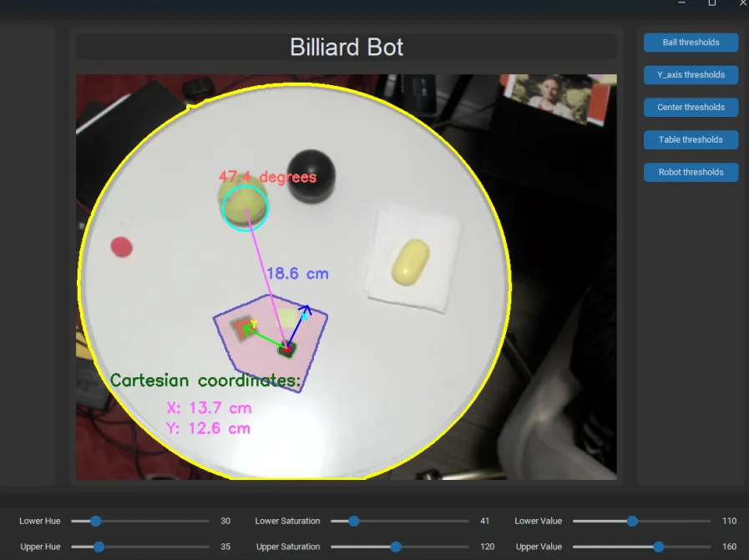The height and width of the screenshot is (560, 749).
Task: Choose the Table thresholds button
Action: tap(691, 140)
